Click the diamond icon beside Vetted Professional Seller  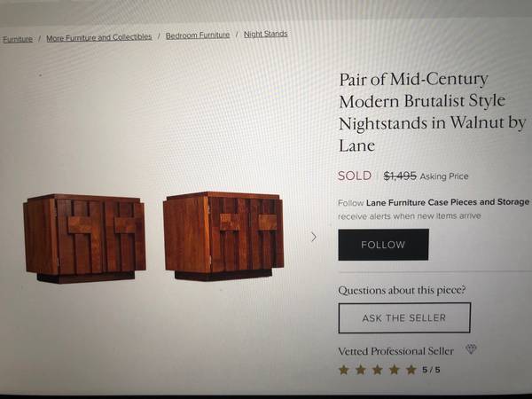[471, 350]
